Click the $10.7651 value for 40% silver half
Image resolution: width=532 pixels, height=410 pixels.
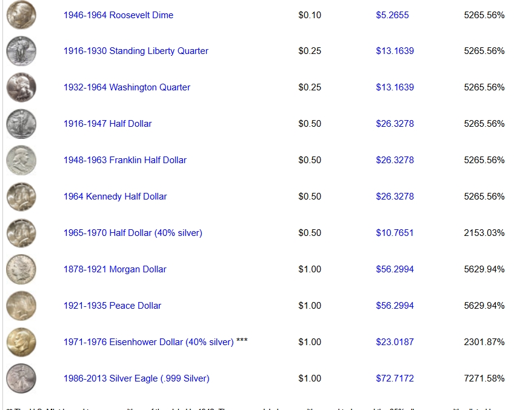pos(396,233)
